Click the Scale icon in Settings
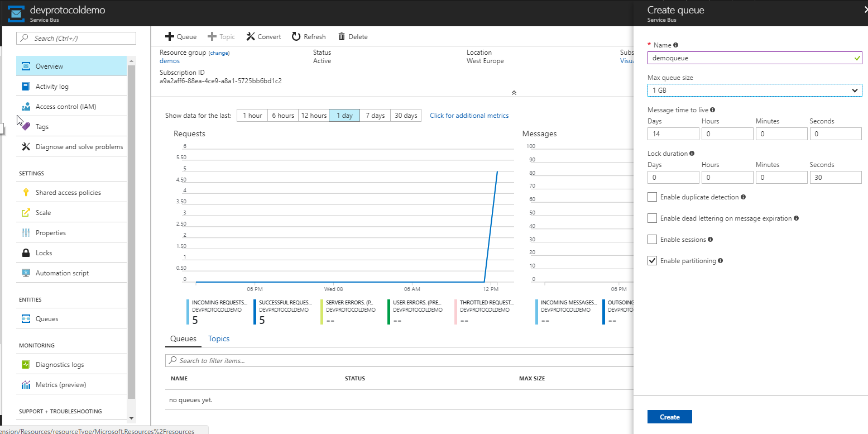Screen dimensions: 868x434 click(26, 213)
